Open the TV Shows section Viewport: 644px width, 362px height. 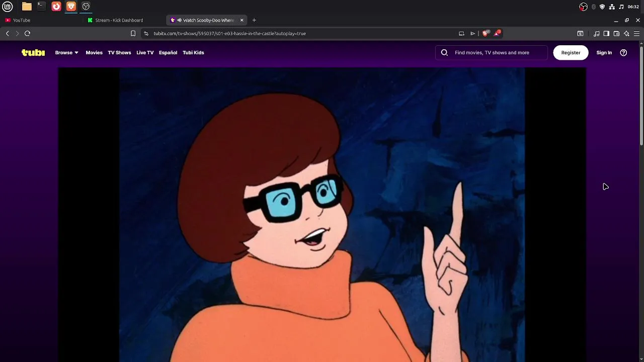pyautogui.click(x=119, y=53)
